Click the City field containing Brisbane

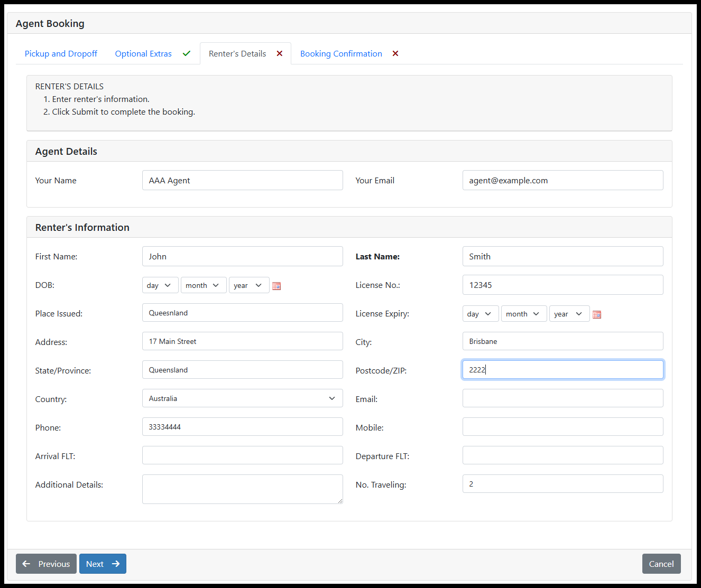(563, 341)
